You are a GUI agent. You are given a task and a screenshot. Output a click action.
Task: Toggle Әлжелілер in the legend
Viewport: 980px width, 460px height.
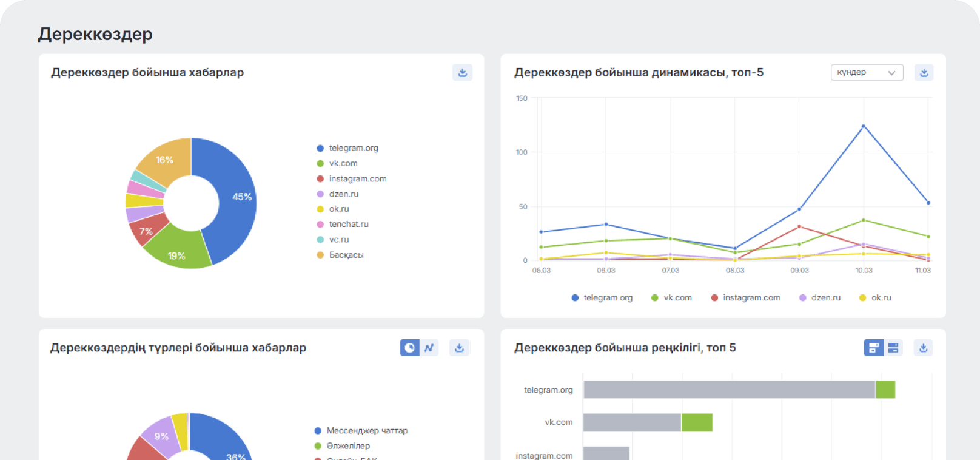coord(343,446)
